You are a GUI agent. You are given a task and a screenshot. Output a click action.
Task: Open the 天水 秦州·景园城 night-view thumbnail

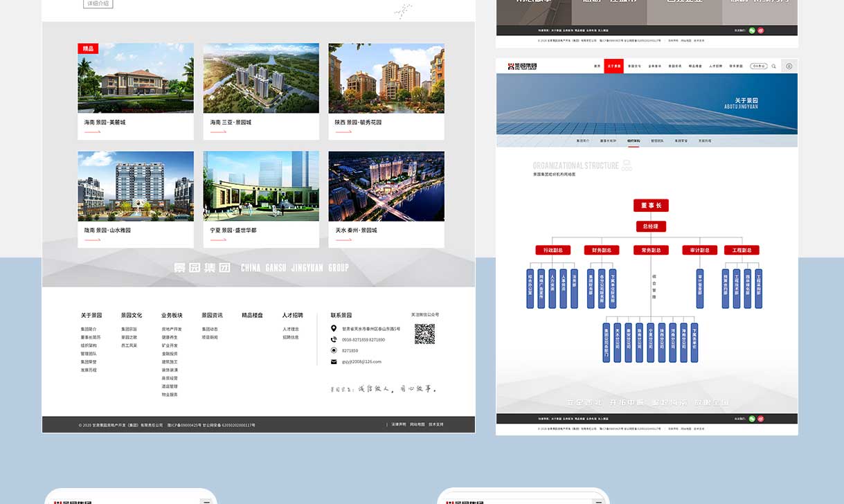click(386, 186)
